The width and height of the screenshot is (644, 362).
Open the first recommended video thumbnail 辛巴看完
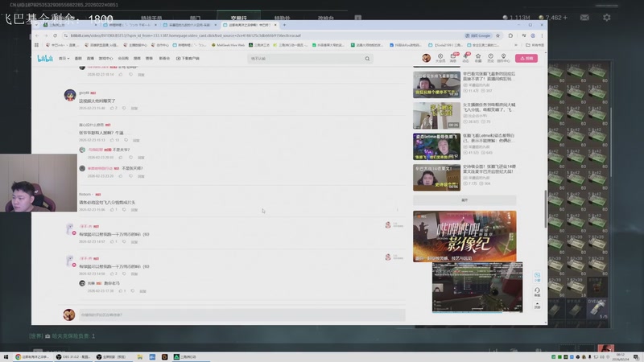[x=436, y=84]
